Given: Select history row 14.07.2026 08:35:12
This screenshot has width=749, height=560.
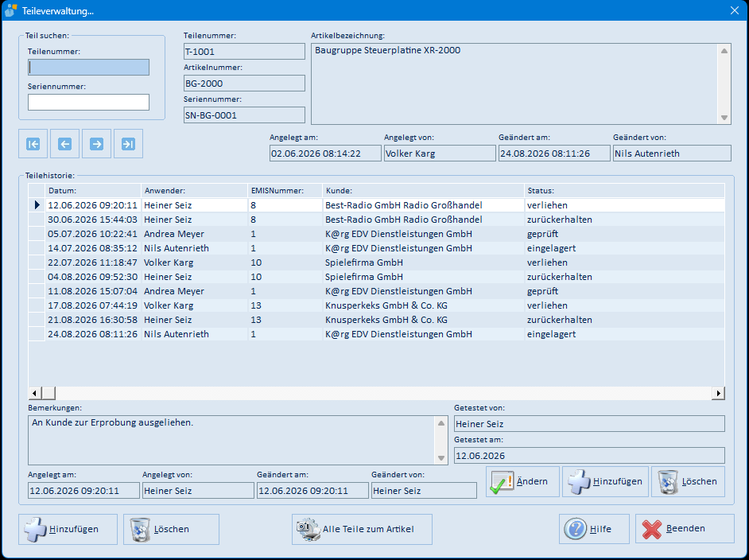Looking at the screenshot, I should click(376, 248).
